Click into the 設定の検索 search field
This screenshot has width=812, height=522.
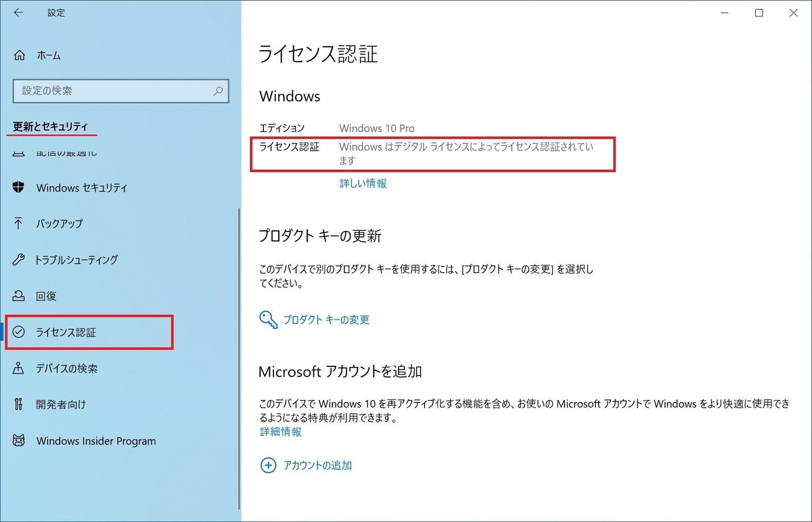[120, 90]
